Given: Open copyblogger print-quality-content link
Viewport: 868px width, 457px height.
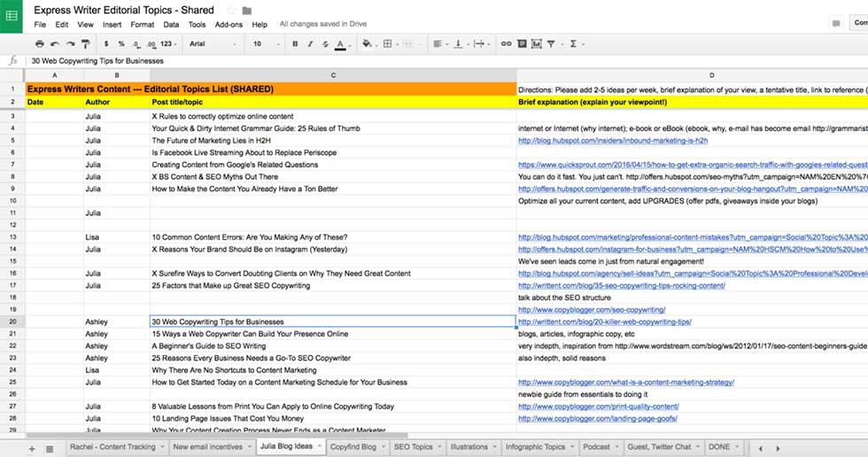Looking at the screenshot, I should (599, 407).
